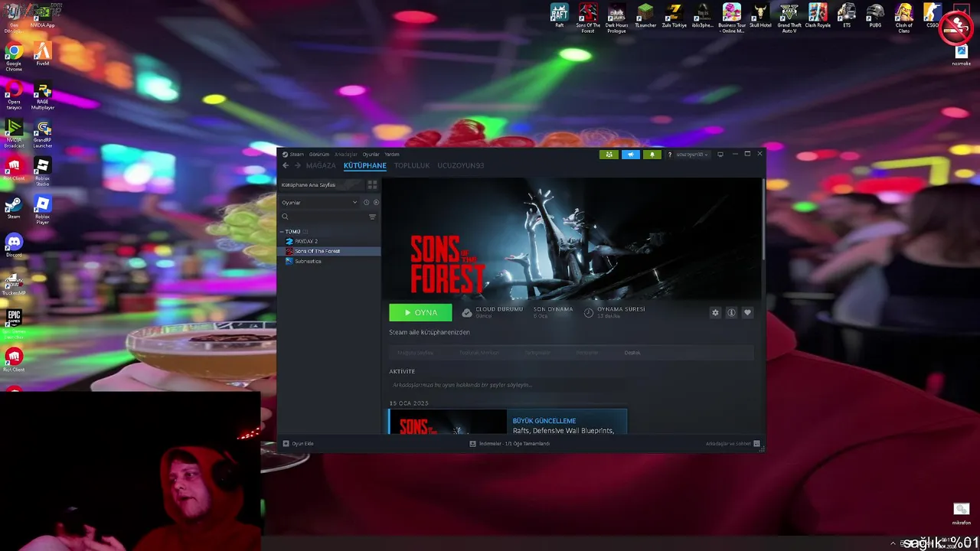Click the library search field
The image size is (980, 551).
coord(323,217)
